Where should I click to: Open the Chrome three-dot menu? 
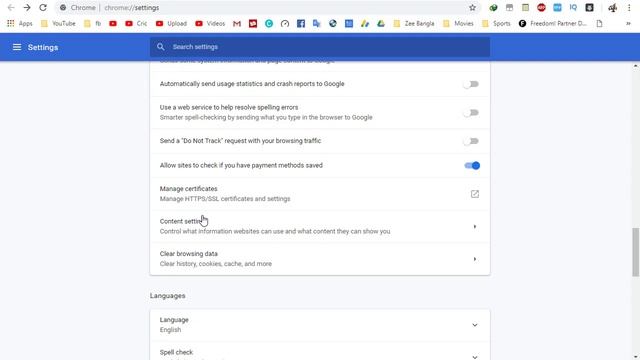pos(629,8)
